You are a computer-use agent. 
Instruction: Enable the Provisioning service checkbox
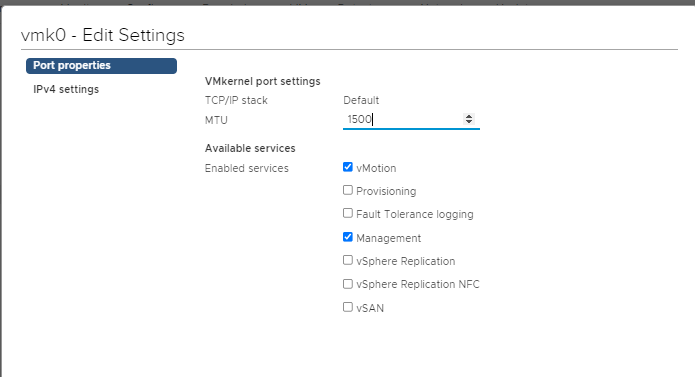pos(348,190)
